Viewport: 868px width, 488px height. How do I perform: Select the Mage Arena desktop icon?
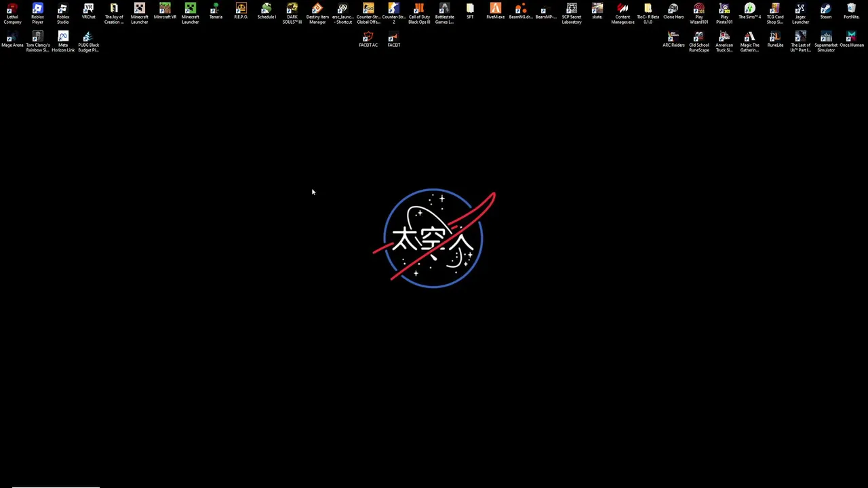click(12, 39)
